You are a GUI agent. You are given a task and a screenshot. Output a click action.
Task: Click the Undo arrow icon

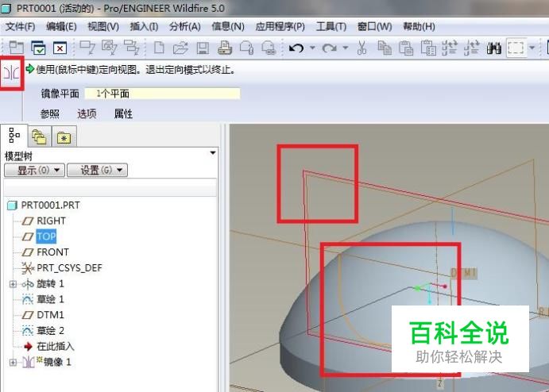pos(296,48)
